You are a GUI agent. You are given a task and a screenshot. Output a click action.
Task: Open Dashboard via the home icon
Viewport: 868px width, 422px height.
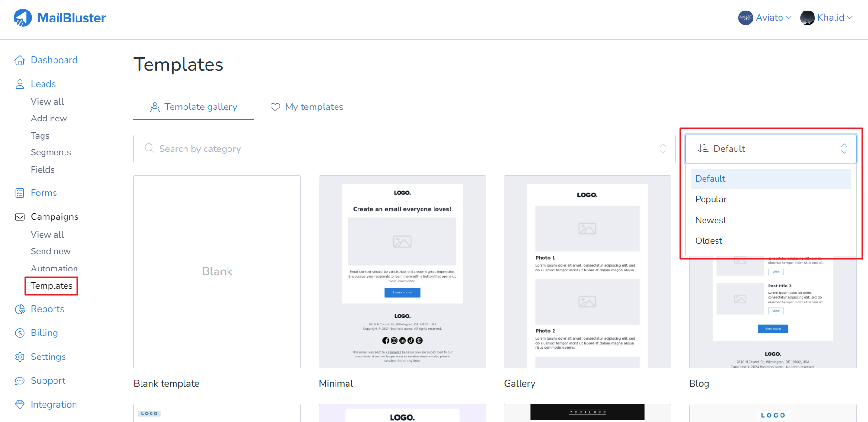click(20, 60)
